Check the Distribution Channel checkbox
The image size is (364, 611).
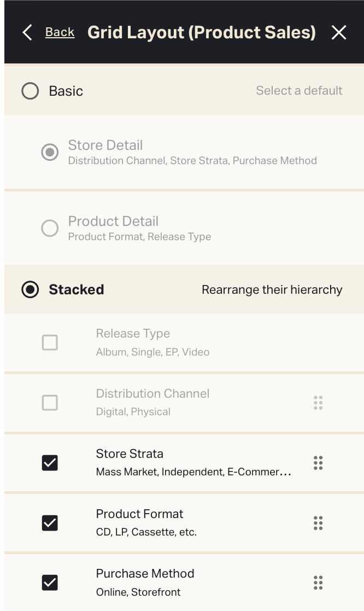point(50,403)
